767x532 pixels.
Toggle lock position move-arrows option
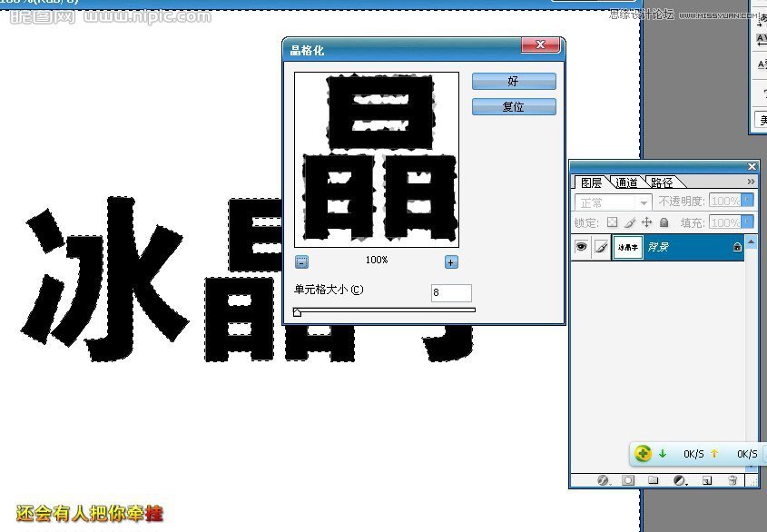[646, 222]
